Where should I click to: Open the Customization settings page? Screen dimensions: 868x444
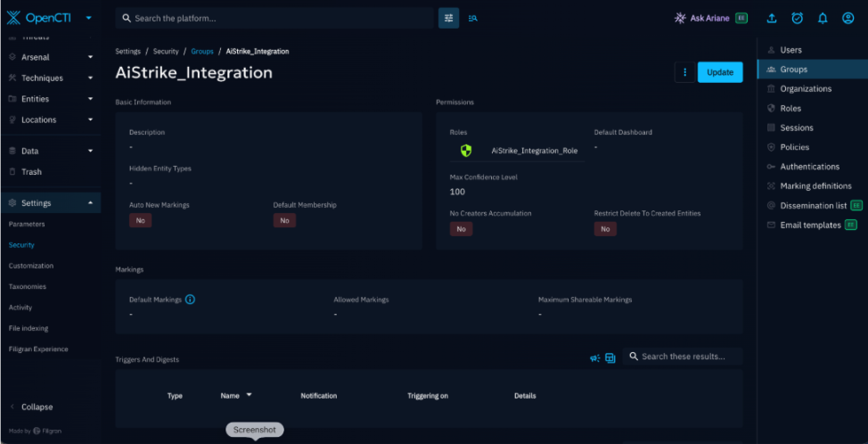pyautogui.click(x=31, y=266)
